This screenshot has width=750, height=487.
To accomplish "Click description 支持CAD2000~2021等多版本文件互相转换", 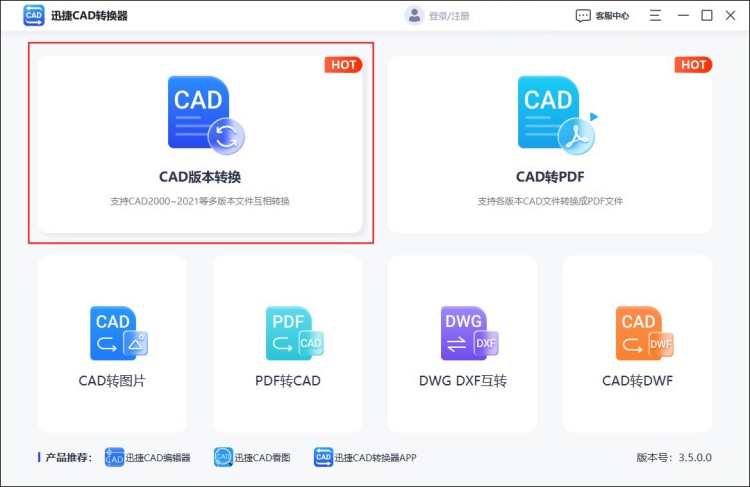I will point(200,201).
